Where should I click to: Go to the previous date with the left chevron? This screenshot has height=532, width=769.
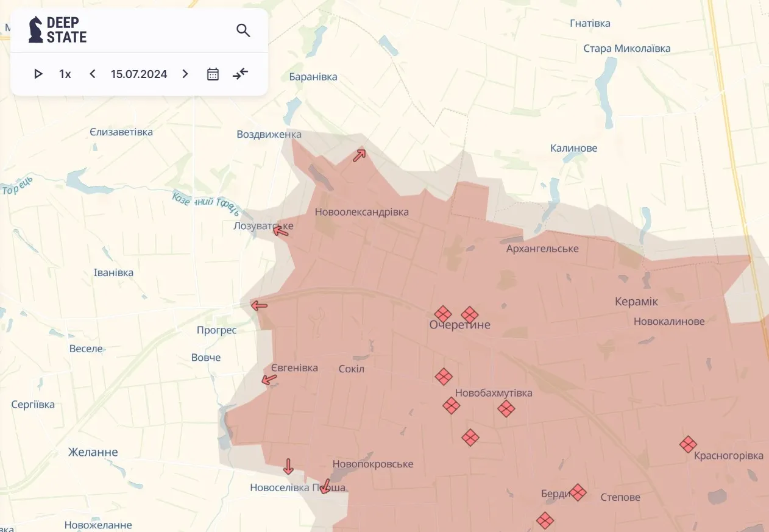92,74
